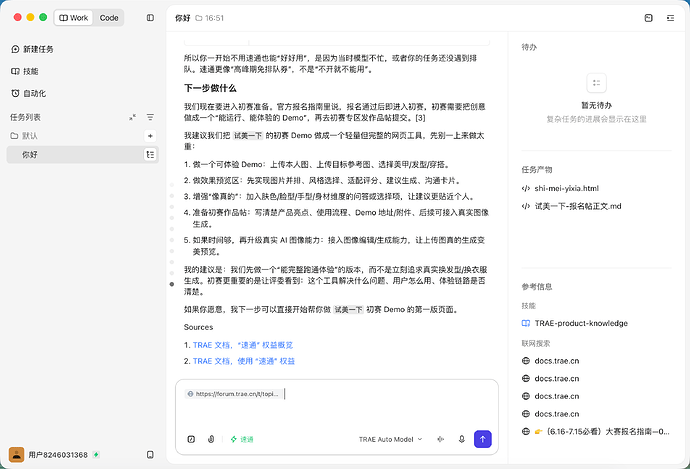This screenshot has width=690, height=469.
Task: Toggle the right side panel list icon
Action: pos(670,18)
